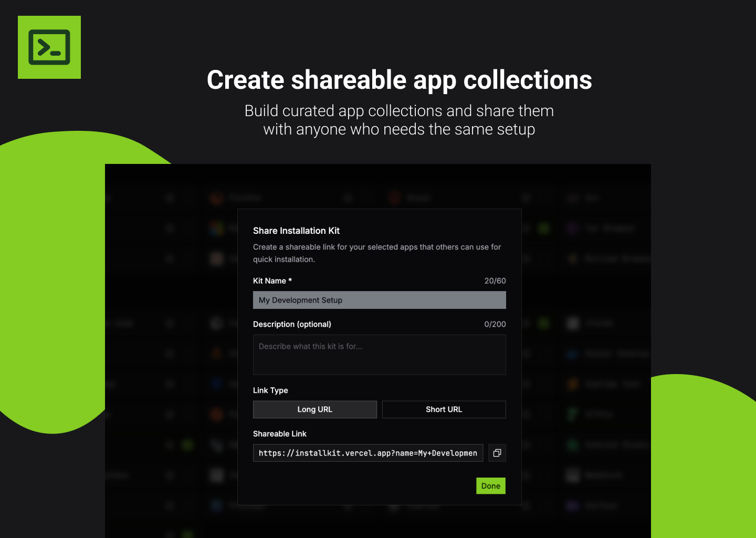756x538 pixels.
Task: Click the wrench-style app icon in the left list
Action: (x=216, y=444)
